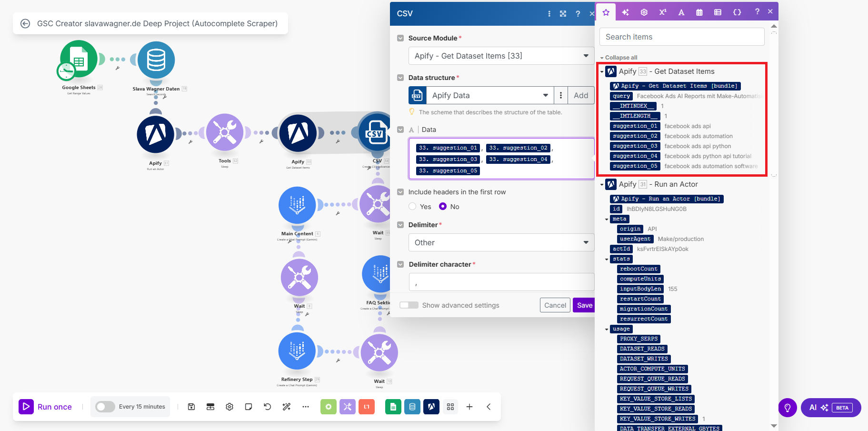The width and height of the screenshot is (868, 431).
Task: Select the No radio for include headers
Action: tap(443, 207)
